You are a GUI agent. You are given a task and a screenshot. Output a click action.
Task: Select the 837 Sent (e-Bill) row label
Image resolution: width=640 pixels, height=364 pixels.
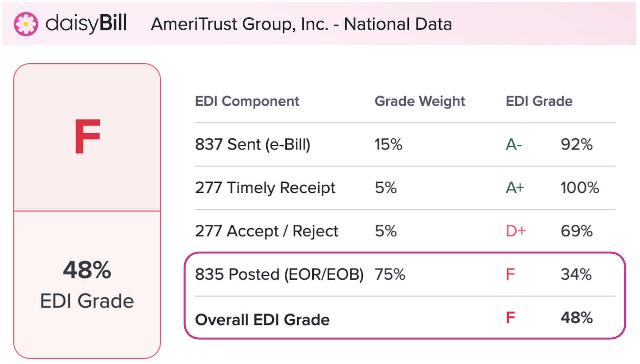pyautogui.click(x=252, y=144)
